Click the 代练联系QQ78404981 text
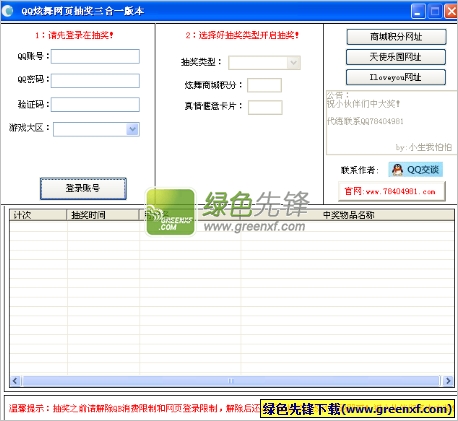458x421 pixels. [x=365, y=121]
